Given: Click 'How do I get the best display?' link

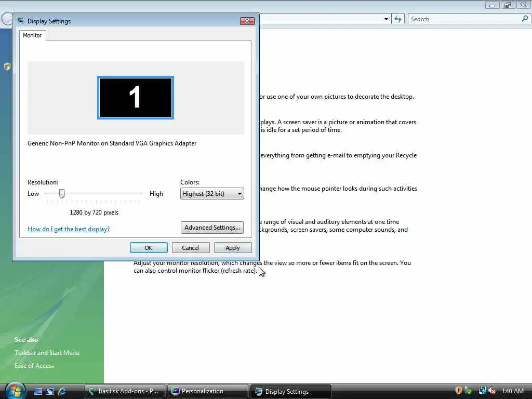Looking at the screenshot, I should (69, 229).
